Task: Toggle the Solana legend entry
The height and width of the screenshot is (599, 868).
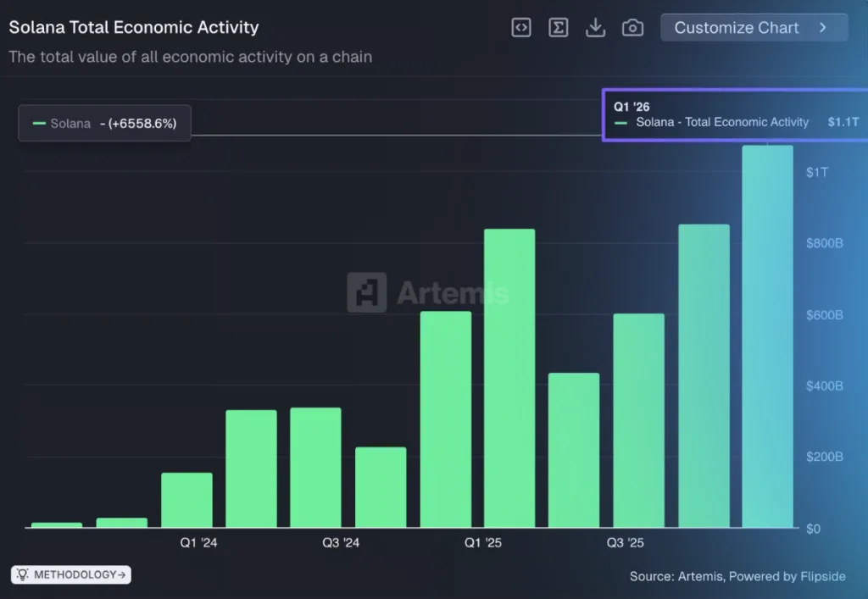Action: [x=104, y=124]
